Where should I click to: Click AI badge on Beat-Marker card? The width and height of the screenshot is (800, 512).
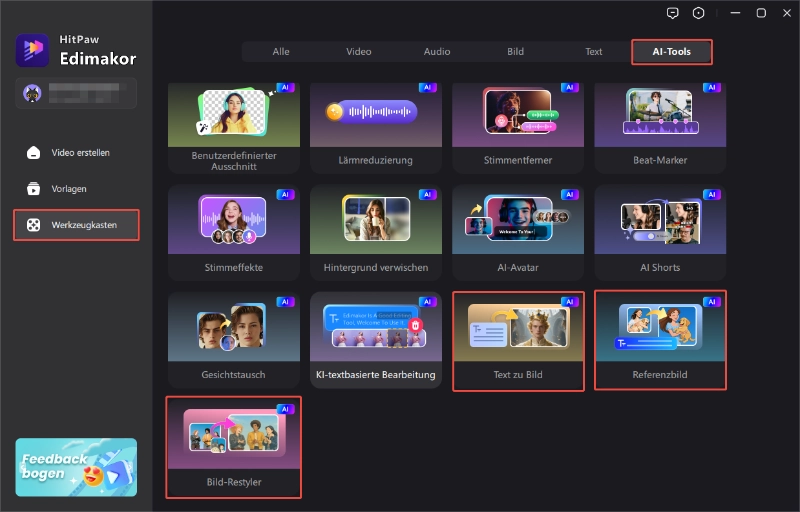coord(712,87)
